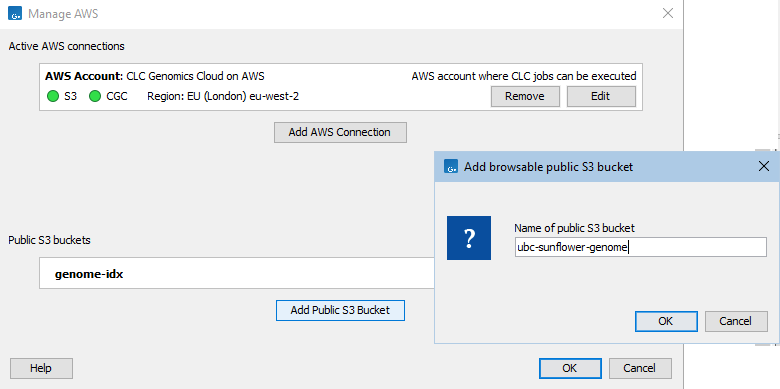Click the 'AWS Account:' label text

click(84, 77)
